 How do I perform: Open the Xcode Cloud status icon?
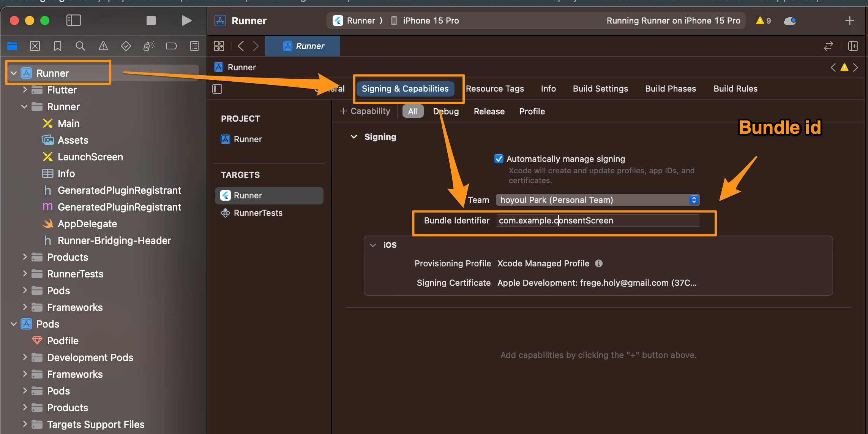[x=790, y=21]
